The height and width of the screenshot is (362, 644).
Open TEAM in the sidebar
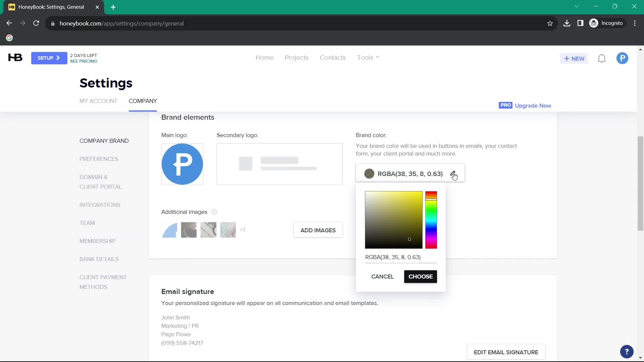(87, 223)
